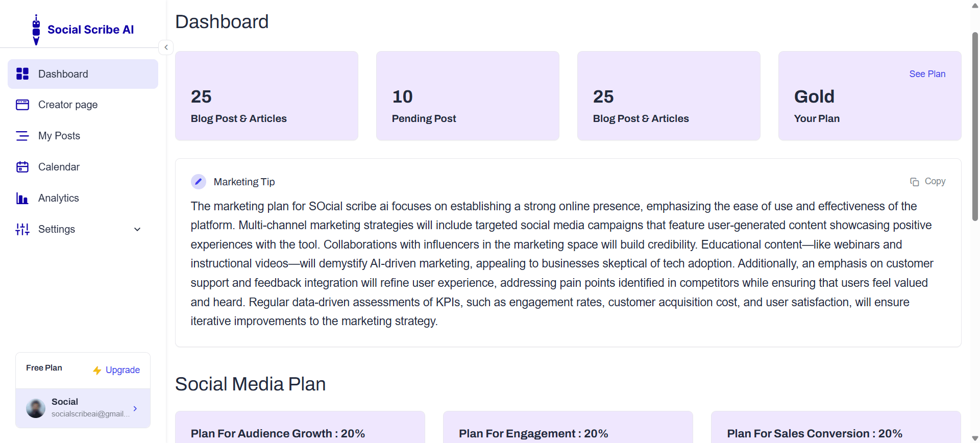
Task: Collapse the sidebar with the chevron
Action: pos(166,47)
